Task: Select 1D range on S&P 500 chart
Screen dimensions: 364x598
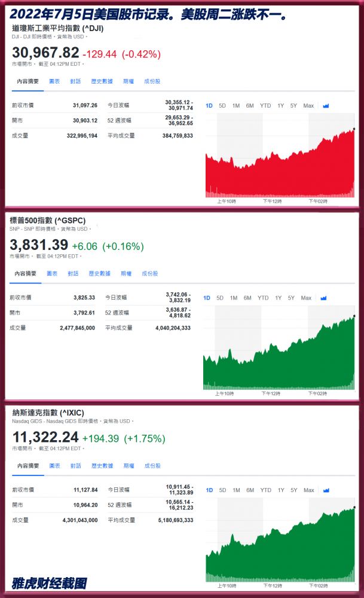Action: [207, 298]
